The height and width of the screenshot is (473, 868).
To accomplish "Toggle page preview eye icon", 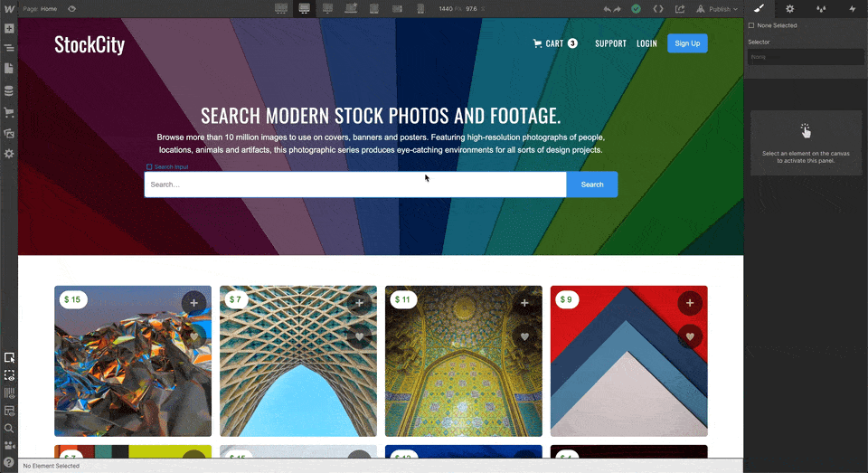I will point(72,9).
